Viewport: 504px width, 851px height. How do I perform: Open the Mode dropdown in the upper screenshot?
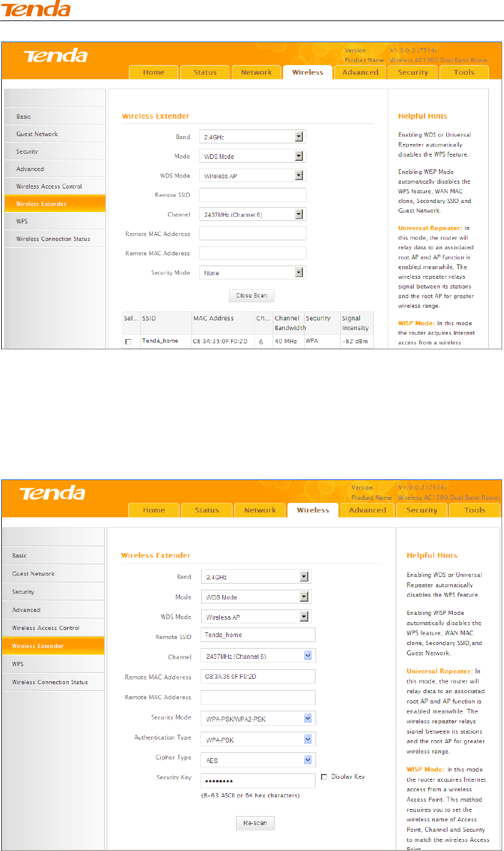tap(253, 156)
